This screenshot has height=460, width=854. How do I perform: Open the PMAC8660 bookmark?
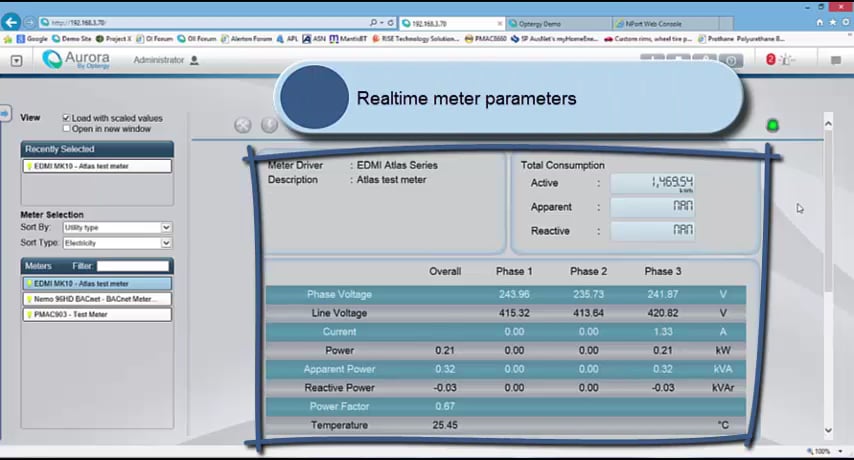tap(486, 39)
